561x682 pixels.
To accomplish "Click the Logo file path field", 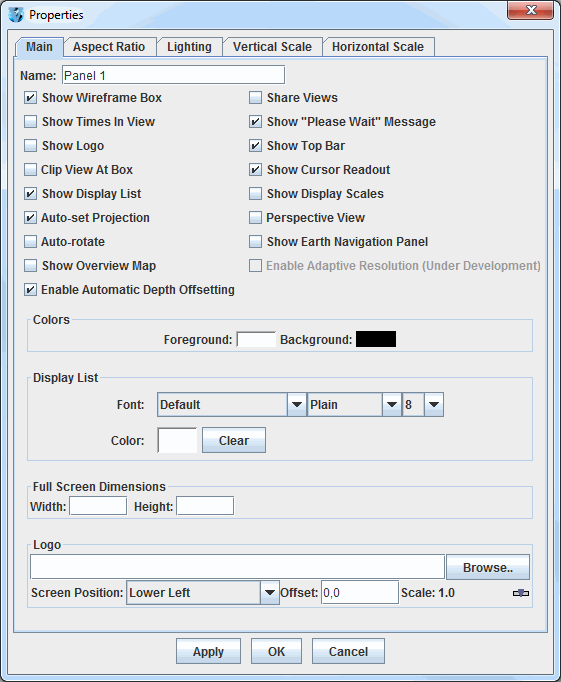I will click(237, 567).
